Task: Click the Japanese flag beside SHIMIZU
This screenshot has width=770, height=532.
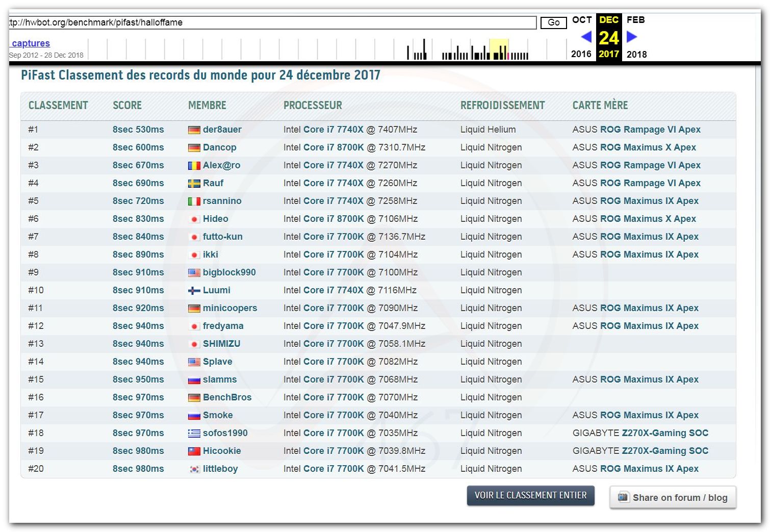Action: pos(194,344)
